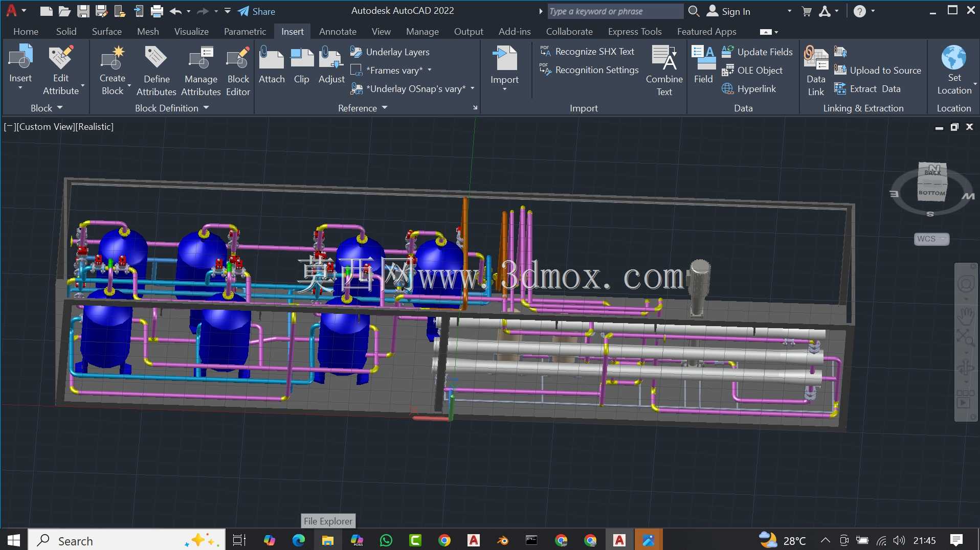This screenshot has width=980, height=550.
Task: Switch to the Annotate tab
Action: click(338, 31)
